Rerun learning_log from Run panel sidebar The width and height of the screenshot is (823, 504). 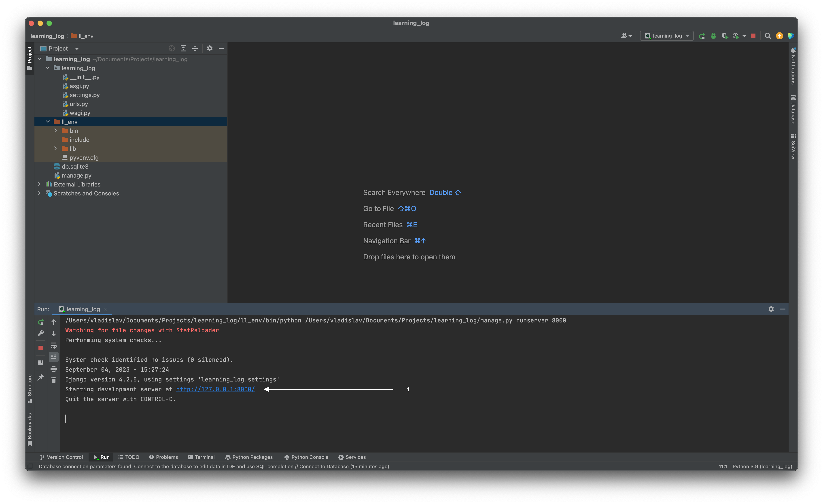click(x=41, y=322)
